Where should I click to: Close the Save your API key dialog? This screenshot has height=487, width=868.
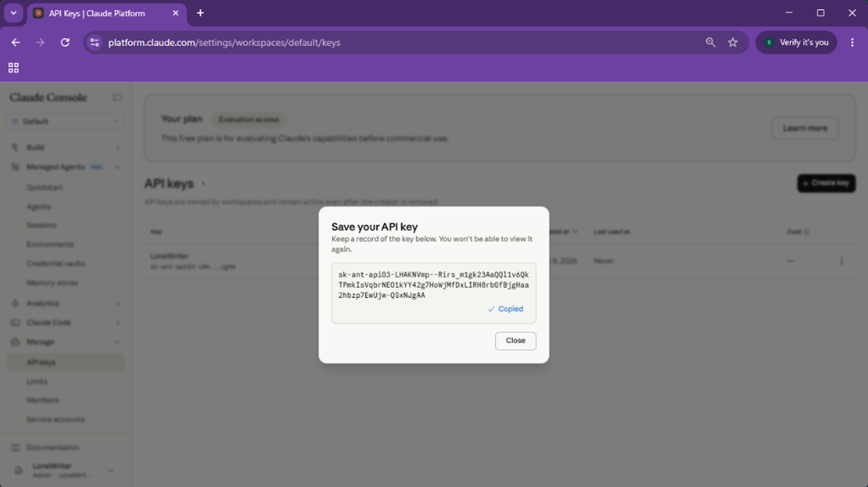click(x=515, y=340)
